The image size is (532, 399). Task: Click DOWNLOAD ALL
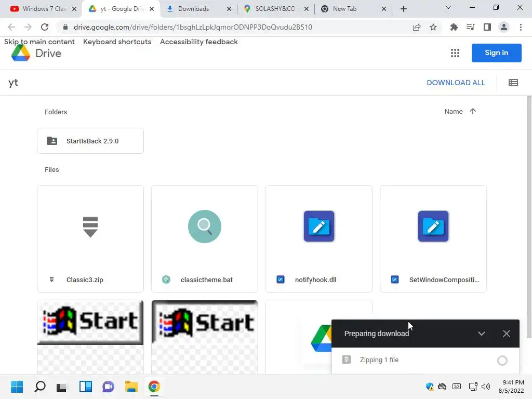(456, 83)
